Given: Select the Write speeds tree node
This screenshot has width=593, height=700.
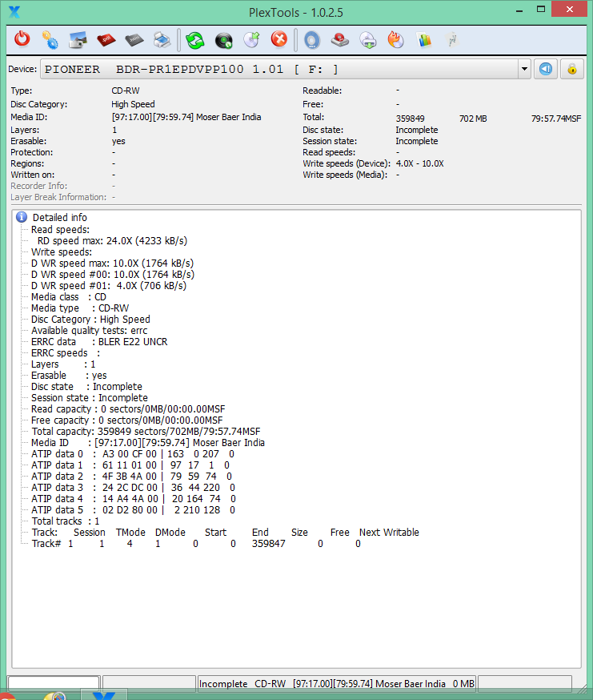Looking at the screenshot, I should [x=62, y=251].
